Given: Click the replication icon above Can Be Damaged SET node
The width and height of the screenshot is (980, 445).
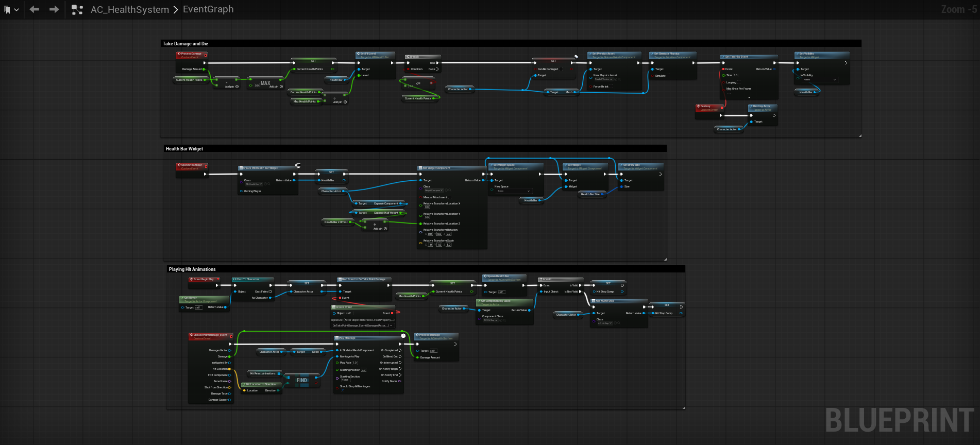Looking at the screenshot, I should pyautogui.click(x=576, y=57).
